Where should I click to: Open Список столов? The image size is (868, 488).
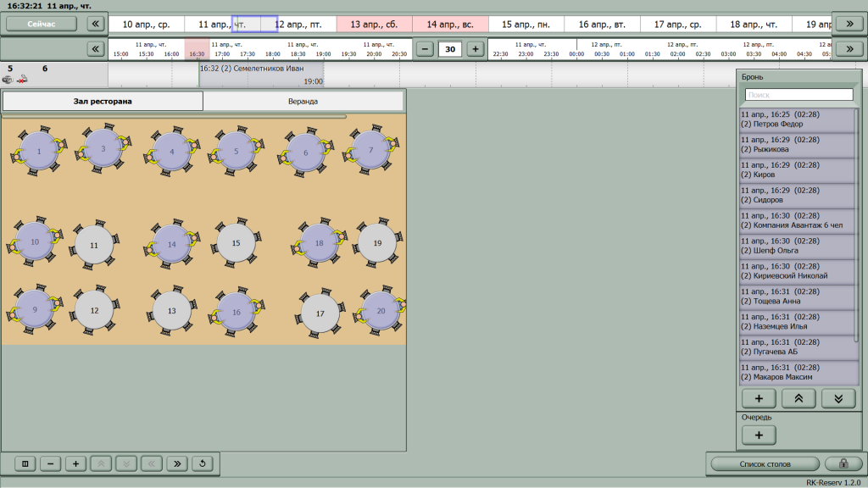click(765, 463)
